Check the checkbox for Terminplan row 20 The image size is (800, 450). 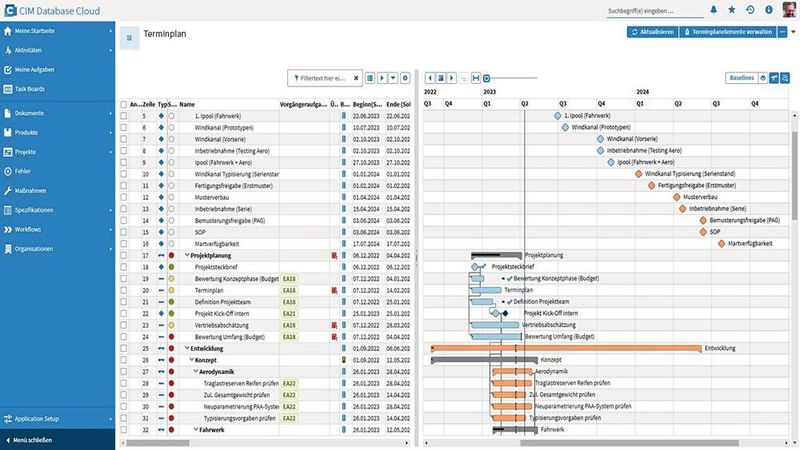(x=123, y=290)
